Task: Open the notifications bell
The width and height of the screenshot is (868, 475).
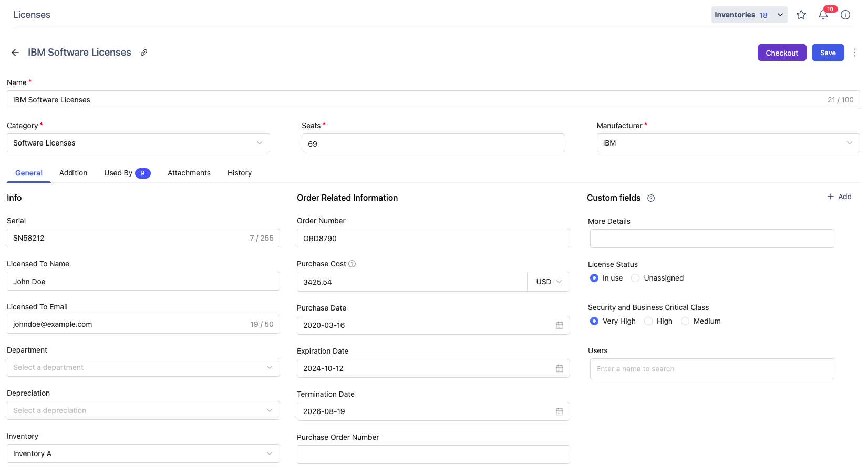Action: [x=823, y=15]
